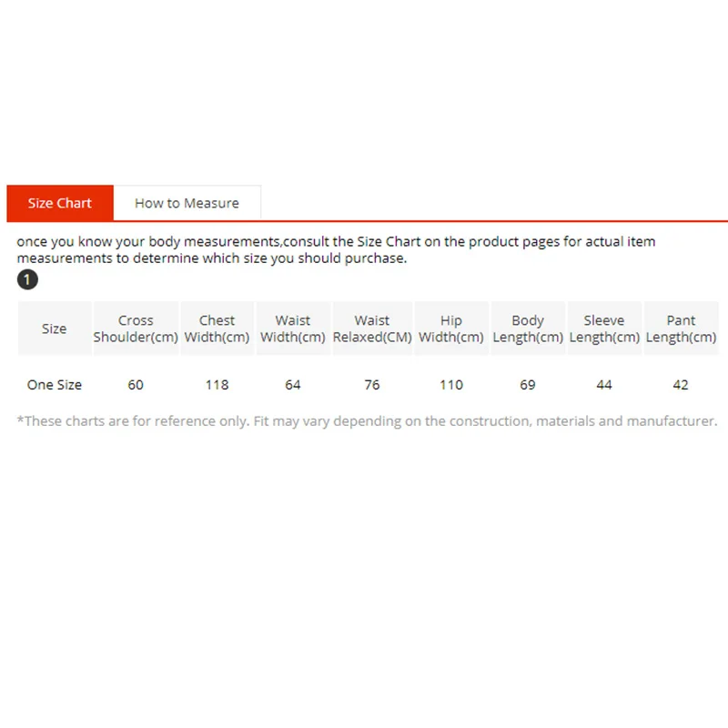
Task: Click the Chest Width(cm) column header
Action: point(217,329)
